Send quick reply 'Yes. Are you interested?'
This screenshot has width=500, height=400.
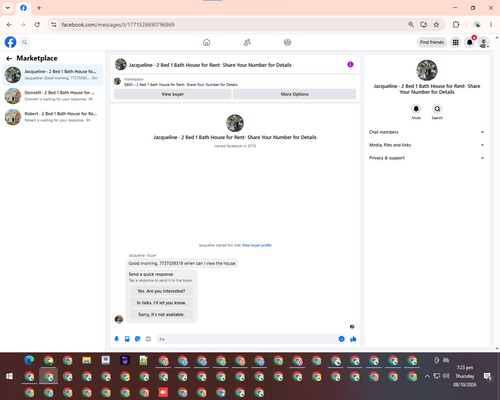coord(161,291)
